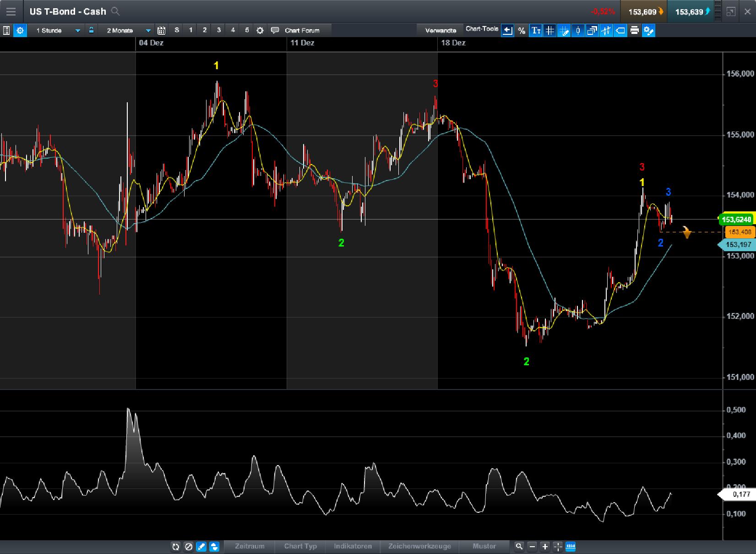Open the Chart Forum
756x554 pixels.
pyautogui.click(x=300, y=30)
